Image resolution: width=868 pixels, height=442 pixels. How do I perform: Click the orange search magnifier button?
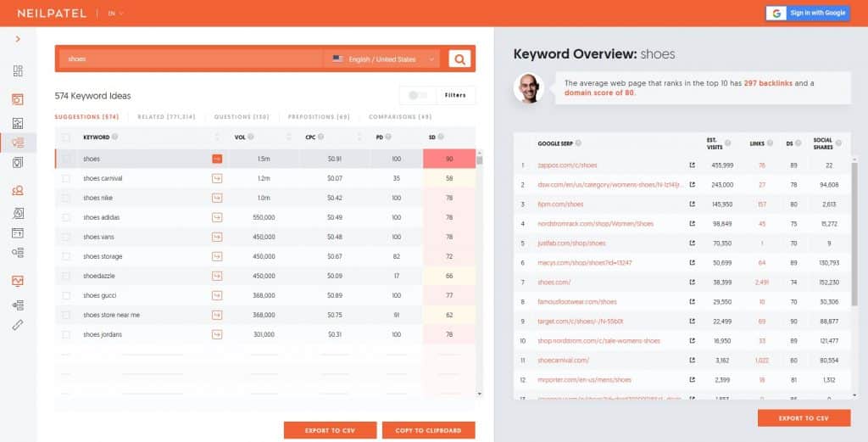459,59
